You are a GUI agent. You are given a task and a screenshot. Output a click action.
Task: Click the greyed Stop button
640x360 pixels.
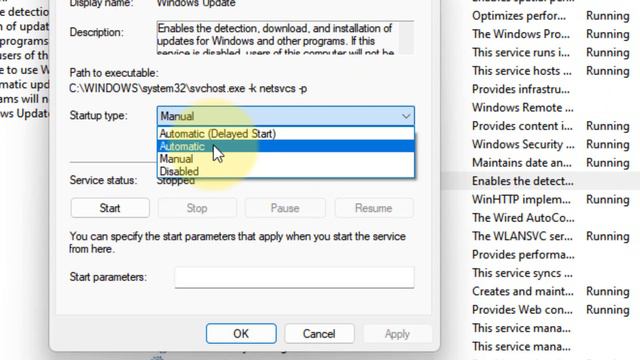(x=197, y=208)
